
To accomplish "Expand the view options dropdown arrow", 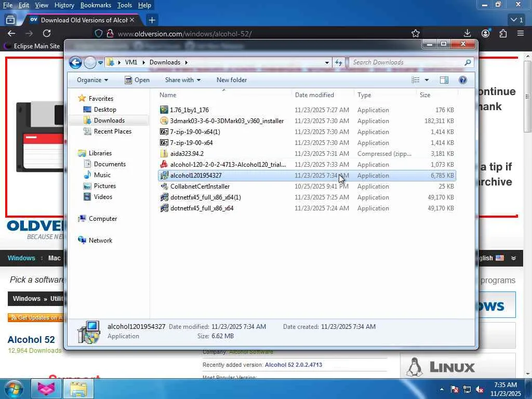I will click(427, 80).
